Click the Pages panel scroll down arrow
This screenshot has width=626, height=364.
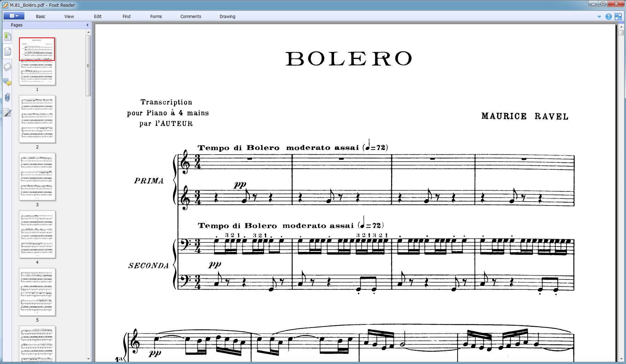click(88, 359)
